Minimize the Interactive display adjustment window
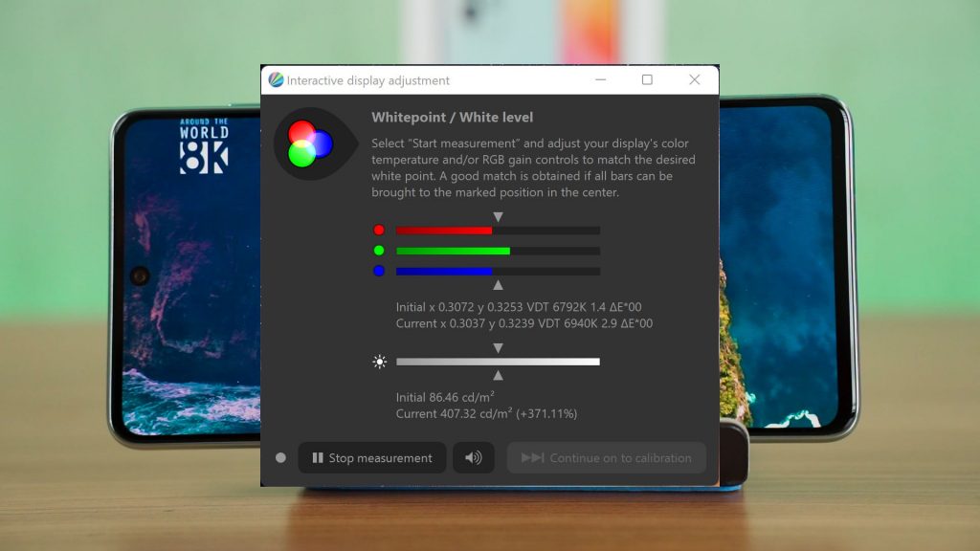 (601, 80)
